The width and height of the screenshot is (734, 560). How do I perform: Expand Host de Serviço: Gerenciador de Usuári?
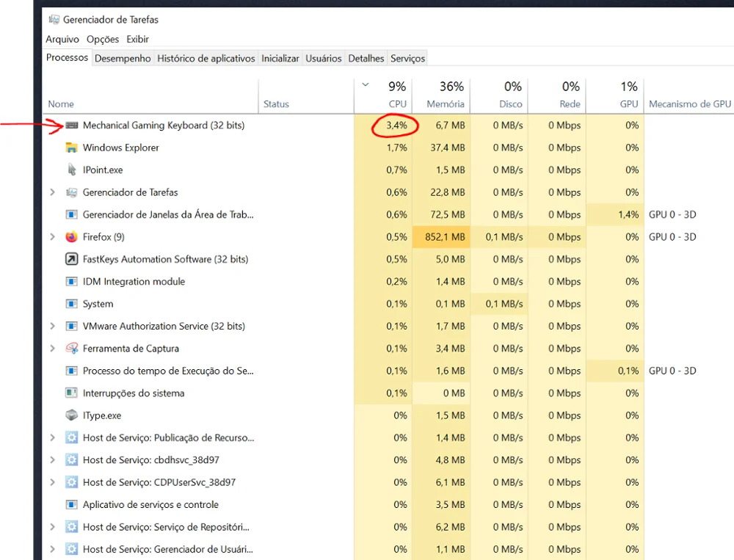point(52,549)
